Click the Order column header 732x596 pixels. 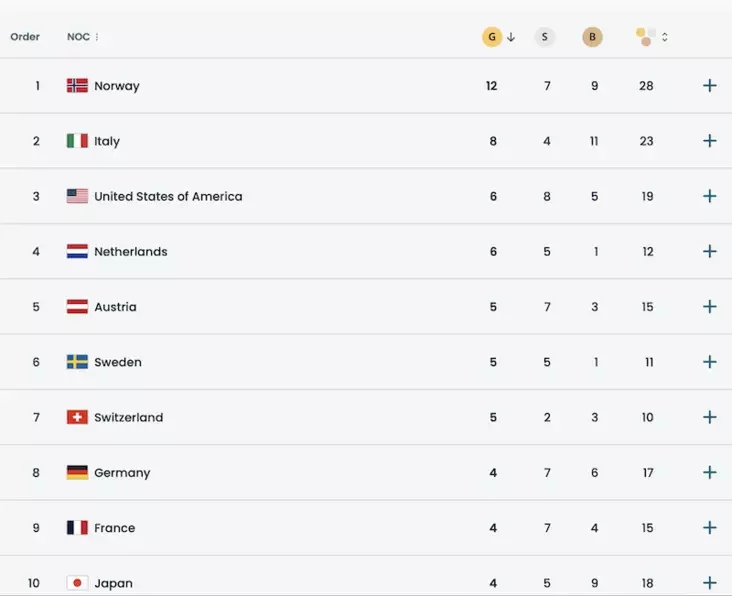coord(25,37)
